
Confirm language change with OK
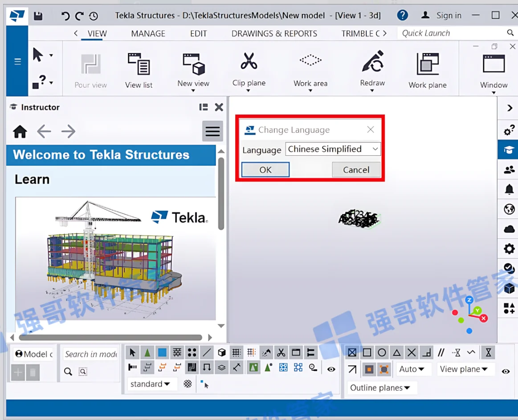point(265,170)
